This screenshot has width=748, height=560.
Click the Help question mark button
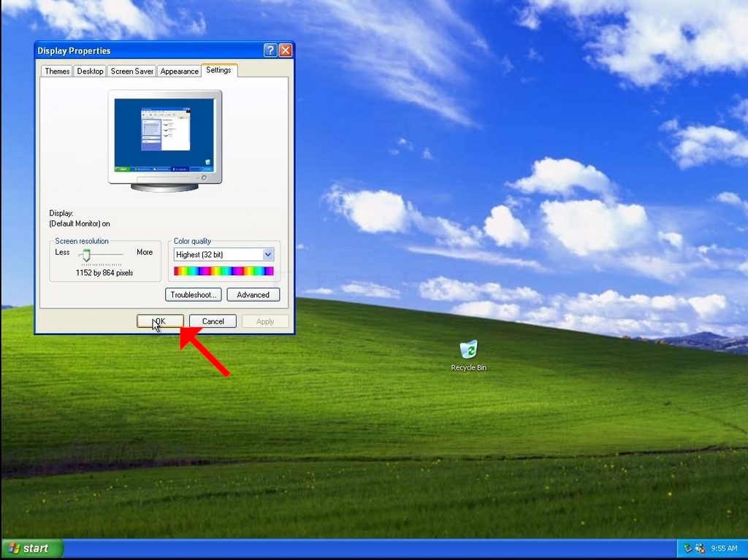(x=270, y=50)
